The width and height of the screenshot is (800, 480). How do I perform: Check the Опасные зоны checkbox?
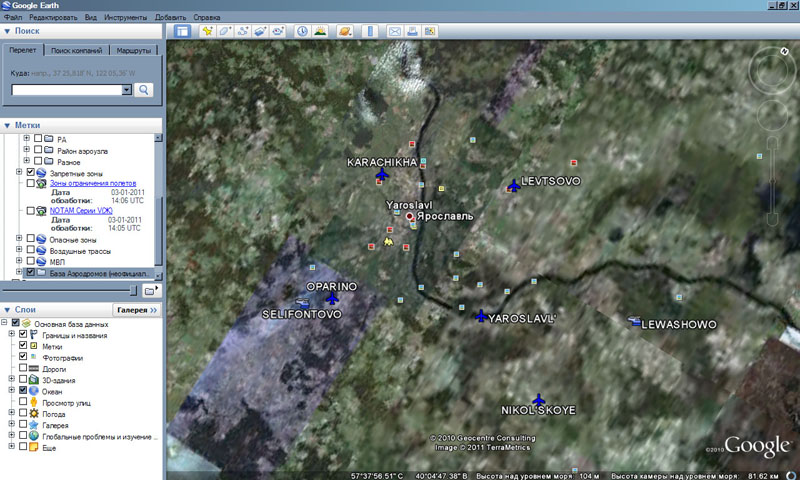30,239
